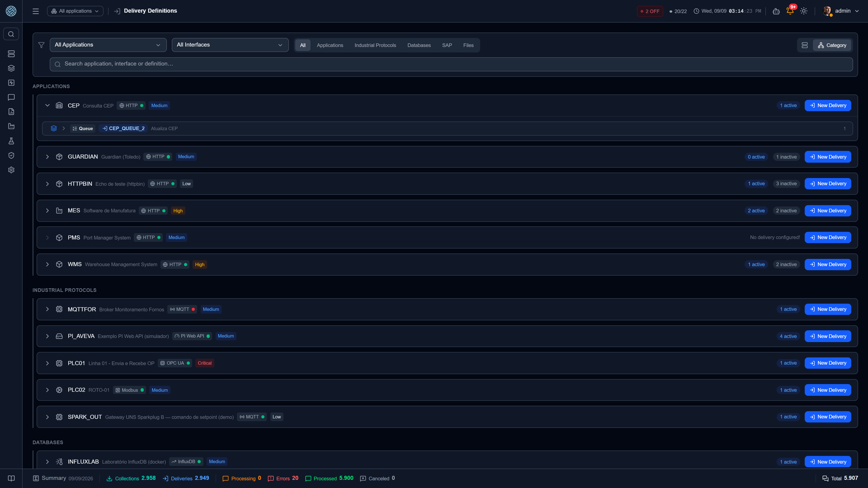Select the Industrial Protocols tab
The image size is (868, 488).
click(375, 45)
